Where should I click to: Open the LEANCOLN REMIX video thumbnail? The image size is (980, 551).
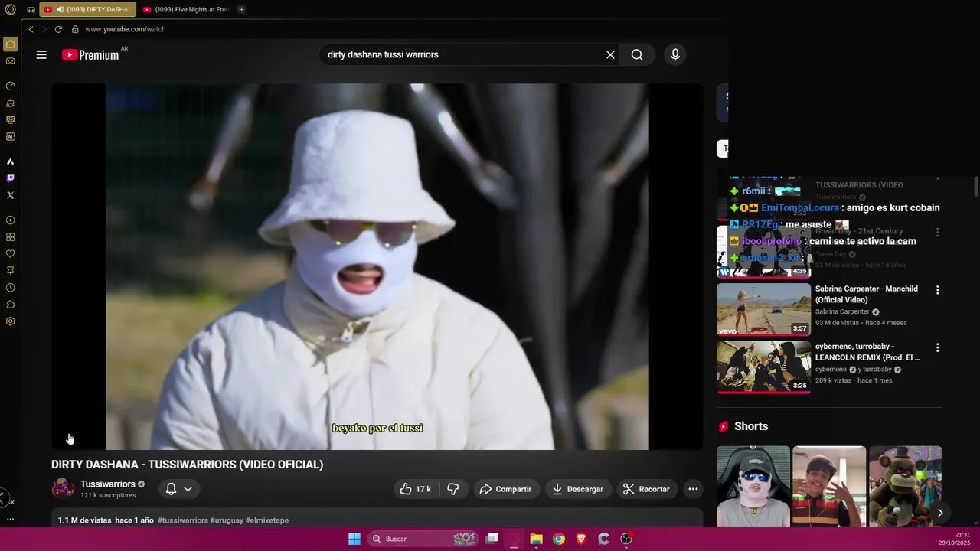(x=763, y=367)
